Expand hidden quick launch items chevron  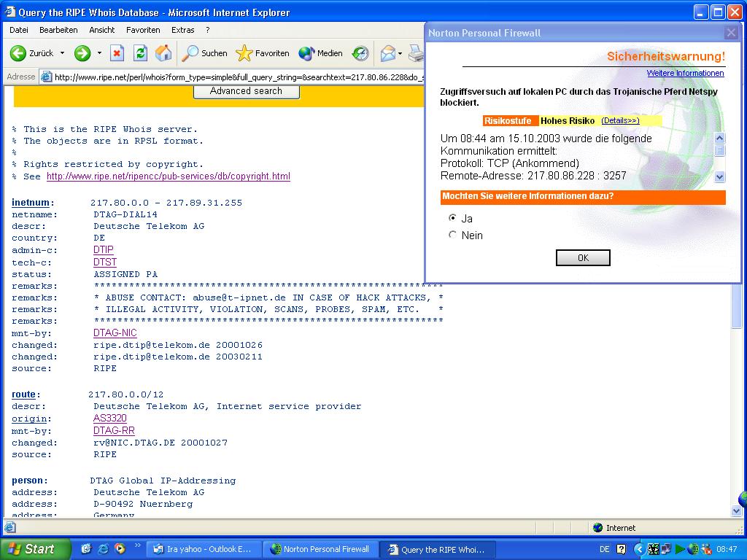pyautogui.click(x=138, y=545)
